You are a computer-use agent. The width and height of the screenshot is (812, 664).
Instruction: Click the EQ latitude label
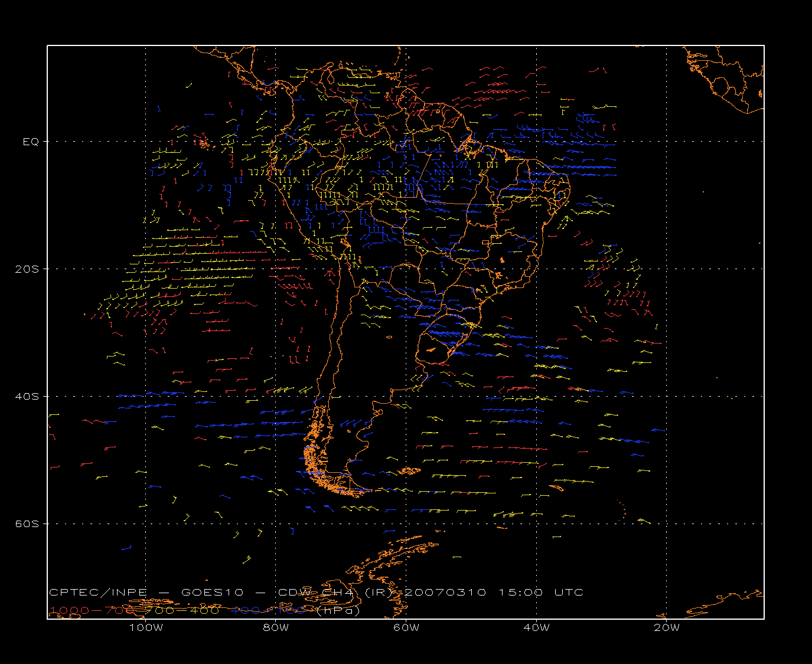coord(31,142)
